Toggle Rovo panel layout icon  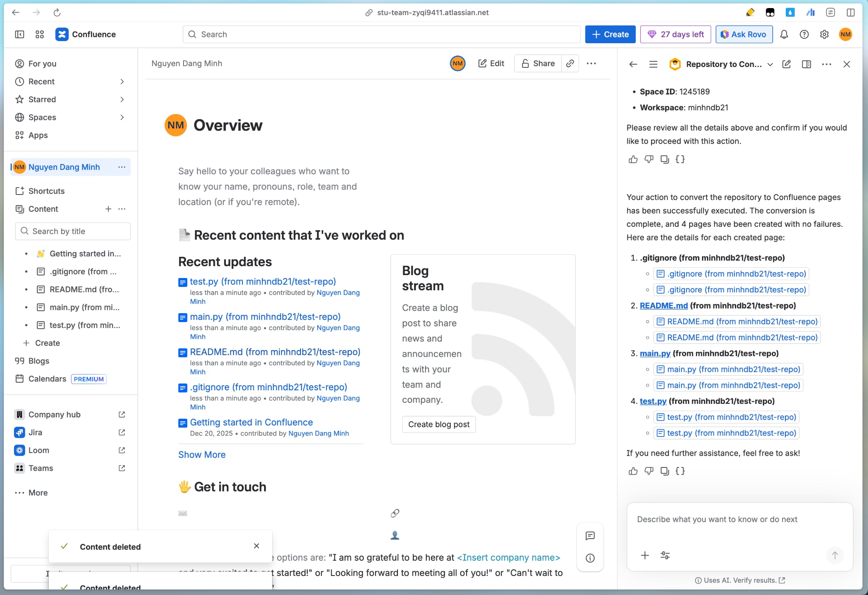pyautogui.click(x=806, y=64)
